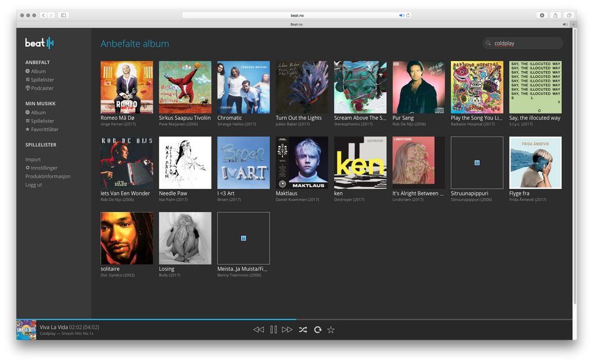
Task: Click Unge Ferrari (2017) artist text
Action: click(118, 124)
